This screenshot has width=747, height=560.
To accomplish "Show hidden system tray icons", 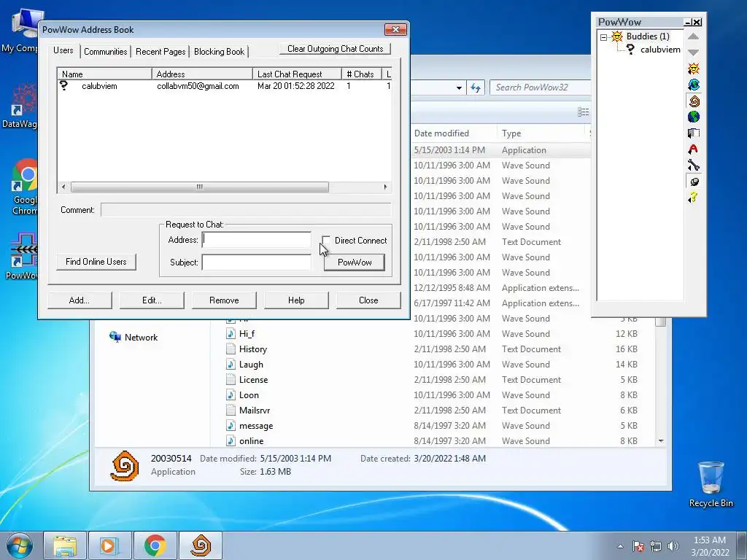I will coord(620,546).
